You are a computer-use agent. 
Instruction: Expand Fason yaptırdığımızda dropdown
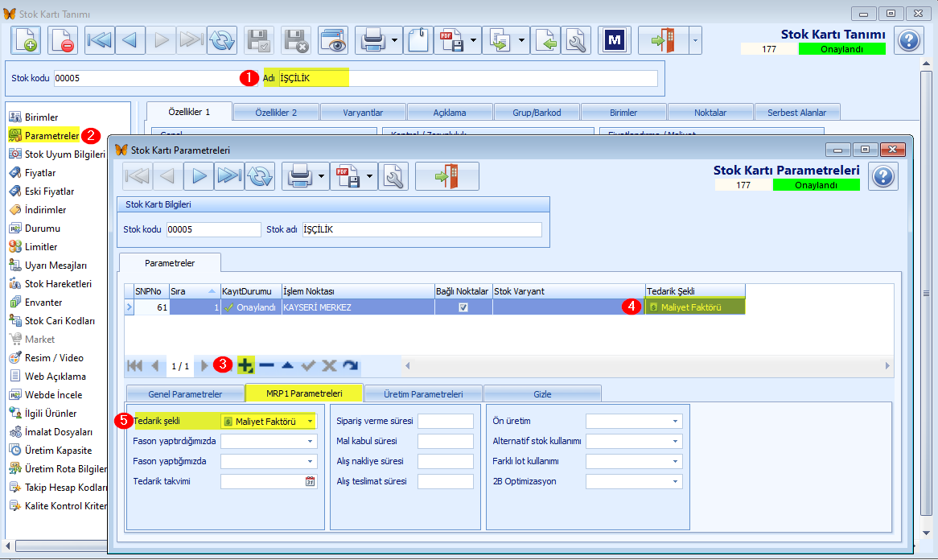tap(310, 441)
